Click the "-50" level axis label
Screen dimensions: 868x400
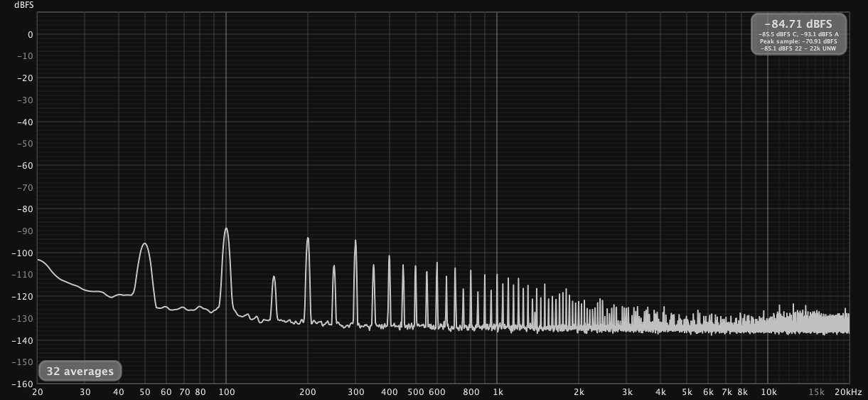click(26, 144)
